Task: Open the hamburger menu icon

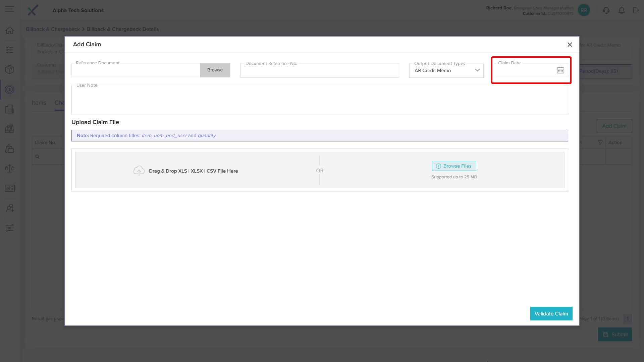Action: click(10, 9)
